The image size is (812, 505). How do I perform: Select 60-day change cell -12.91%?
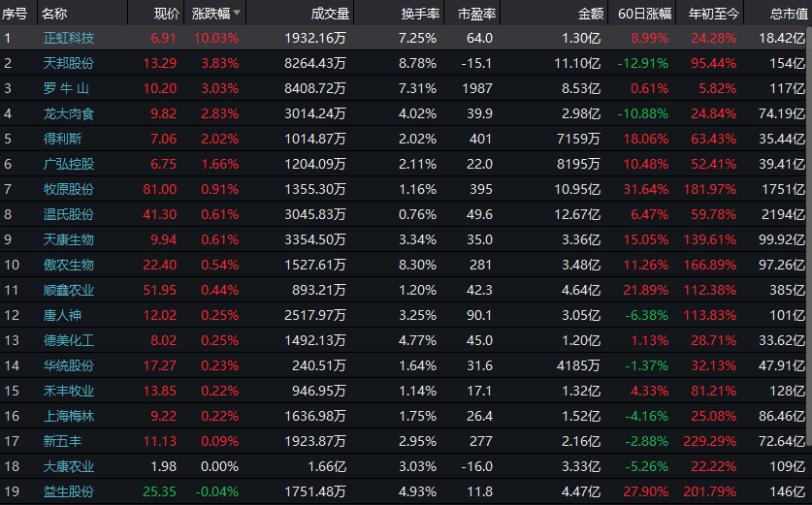pos(642,63)
